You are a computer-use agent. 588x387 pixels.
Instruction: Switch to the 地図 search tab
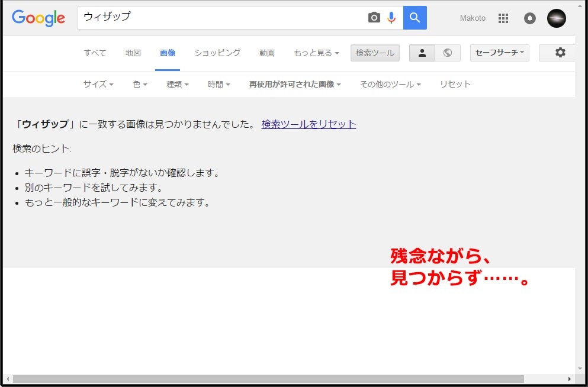[132, 53]
